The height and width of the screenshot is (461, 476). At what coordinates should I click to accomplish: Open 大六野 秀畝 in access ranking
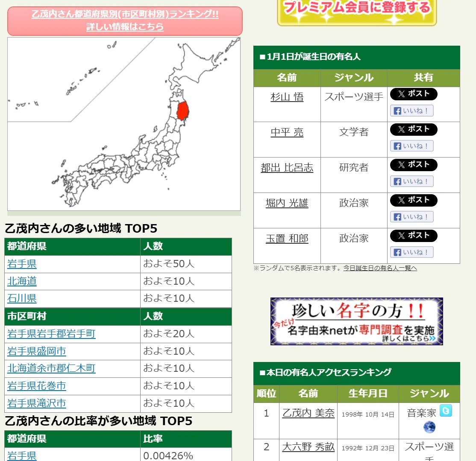pyautogui.click(x=309, y=447)
